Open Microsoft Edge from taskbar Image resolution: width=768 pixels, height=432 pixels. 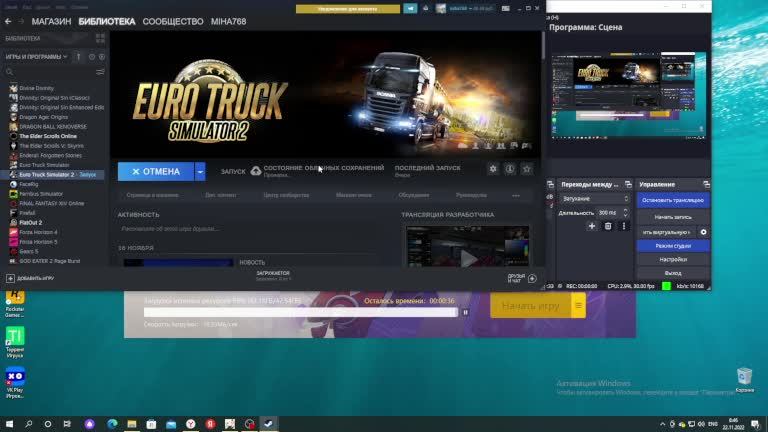(112, 424)
